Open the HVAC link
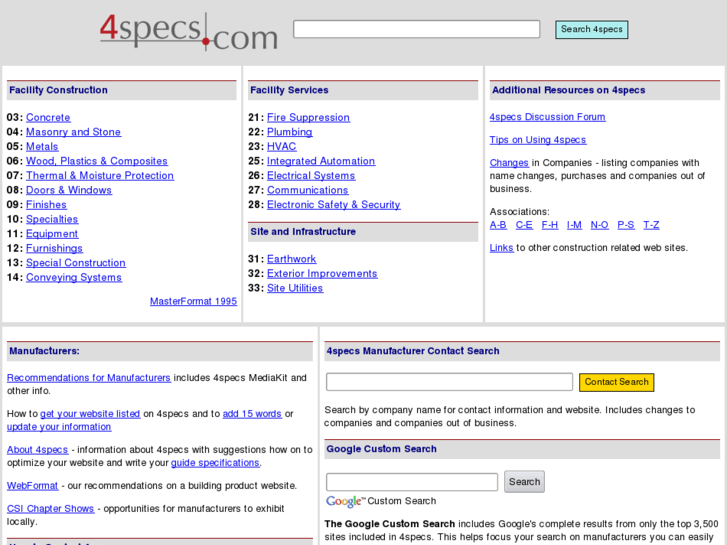Image resolution: width=727 pixels, height=545 pixels. coord(281,147)
